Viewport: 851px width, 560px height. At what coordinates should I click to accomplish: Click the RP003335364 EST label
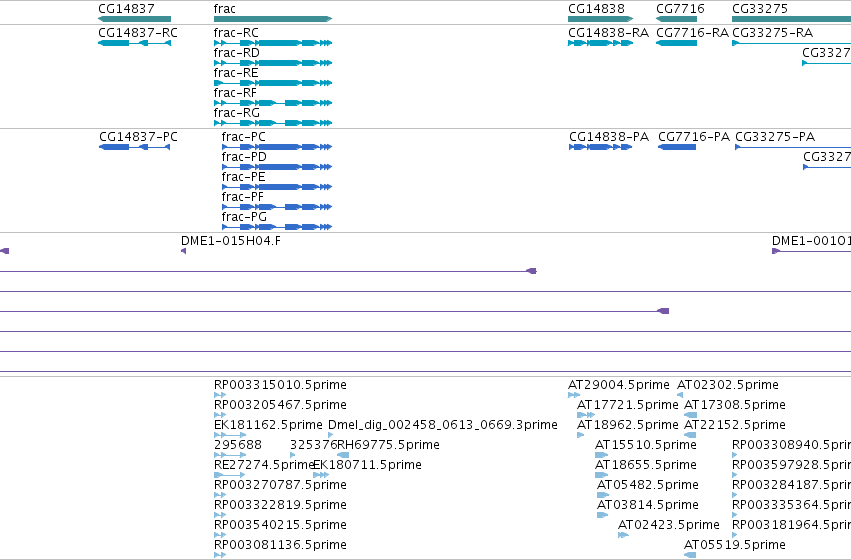pos(791,505)
